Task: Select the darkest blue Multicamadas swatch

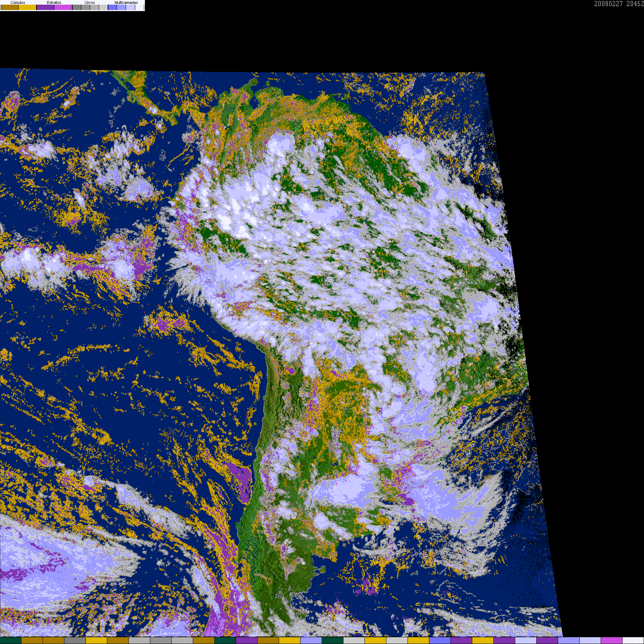Action: (x=112, y=7)
